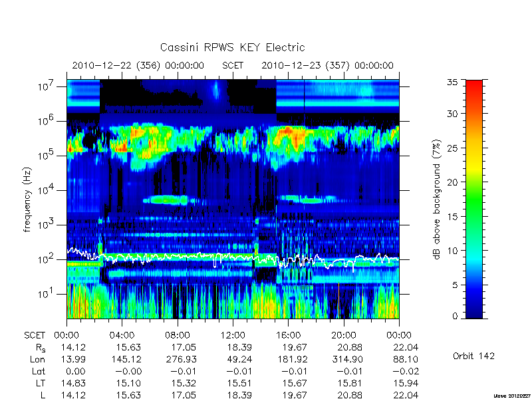The width and height of the screenshot is (532, 399).
Task: Click the Lat value -0.02
Action: pos(406,372)
